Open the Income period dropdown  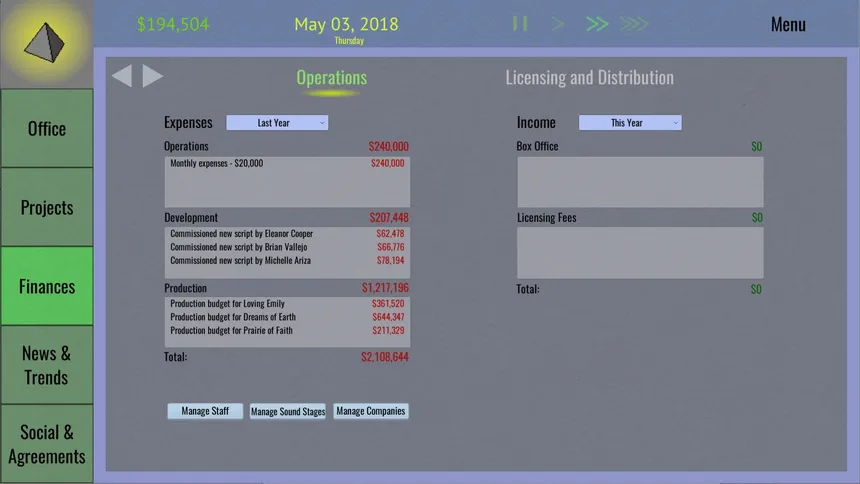[x=630, y=122]
